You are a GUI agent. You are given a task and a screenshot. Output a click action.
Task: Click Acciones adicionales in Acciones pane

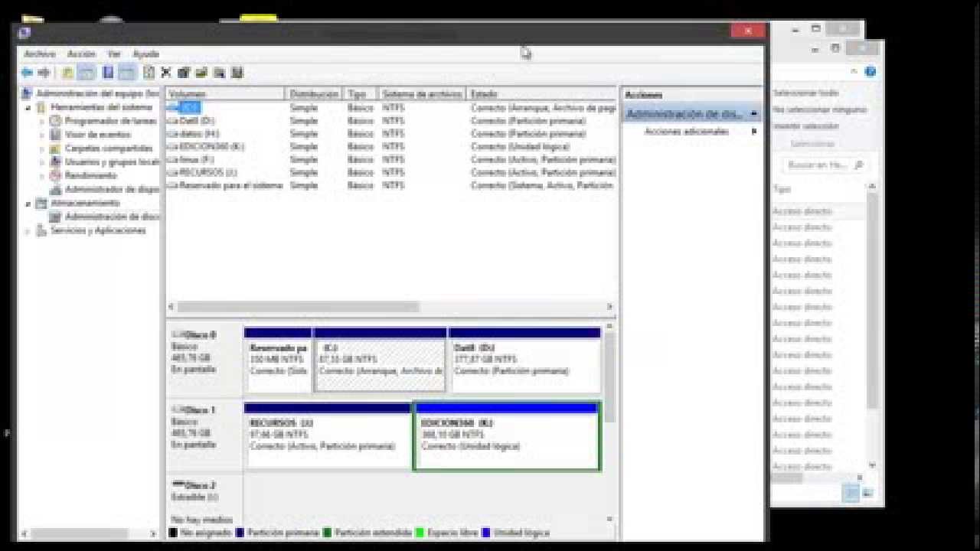coord(686,132)
